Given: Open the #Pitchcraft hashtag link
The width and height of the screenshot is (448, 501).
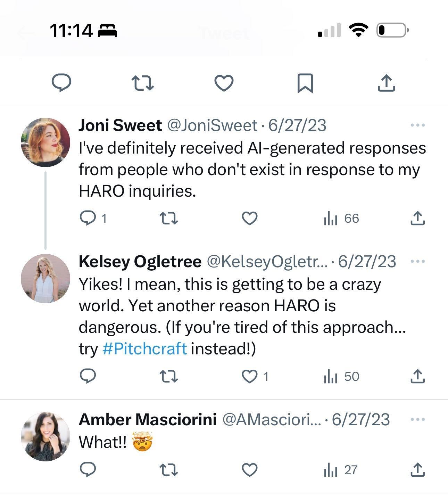Looking at the screenshot, I should [145, 348].
